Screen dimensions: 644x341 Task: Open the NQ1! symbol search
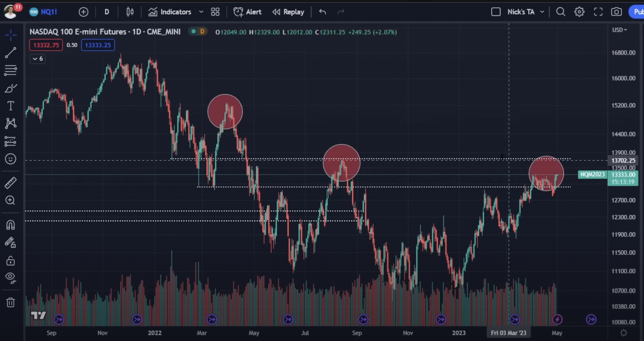(43, 12)
